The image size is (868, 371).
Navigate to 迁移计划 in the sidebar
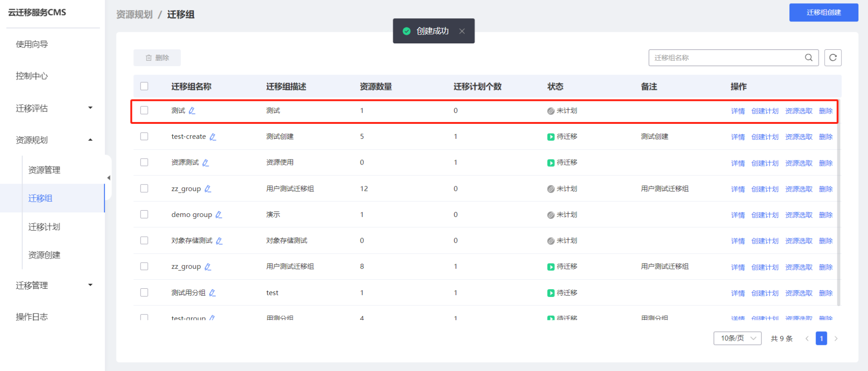[44, 227]
